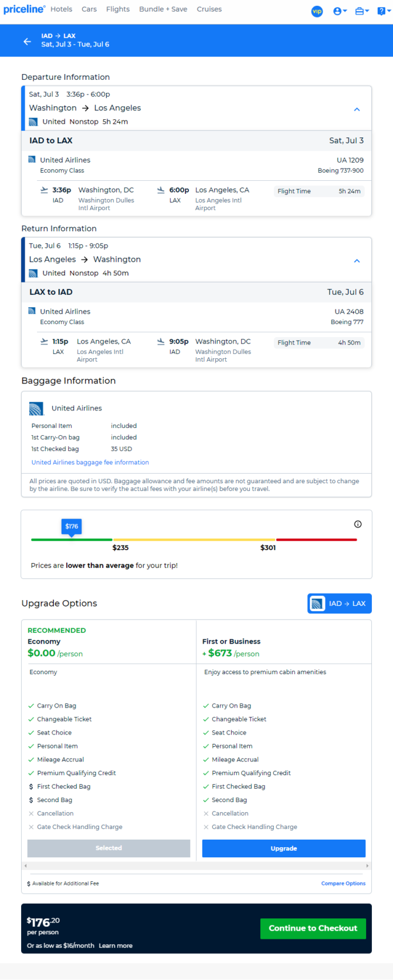Open the Cruises menu item
Viewport: 393px width, 980px height.
pyautogui.click(x=209, y=9)
